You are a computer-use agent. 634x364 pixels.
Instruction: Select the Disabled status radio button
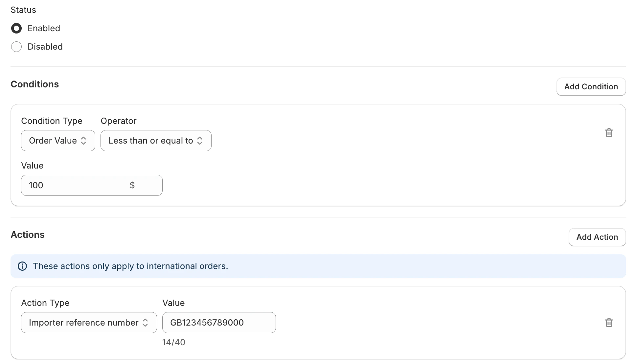pos(16,47)
